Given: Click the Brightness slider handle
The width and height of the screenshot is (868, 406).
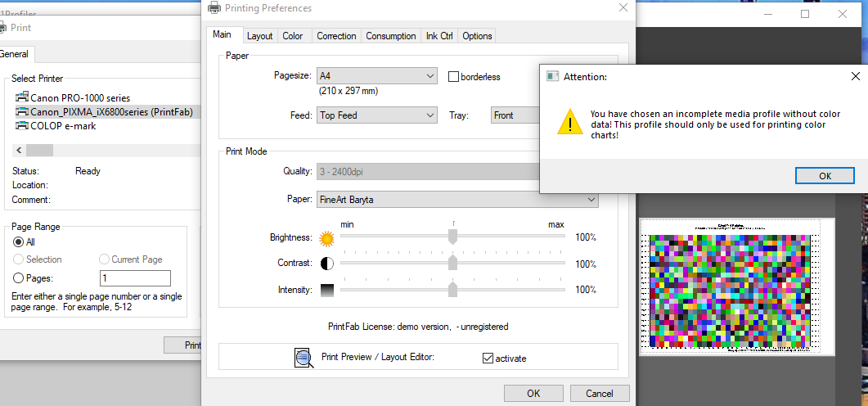Looking at the screenshot, I should pyautogui.click(x=452, y=236).
